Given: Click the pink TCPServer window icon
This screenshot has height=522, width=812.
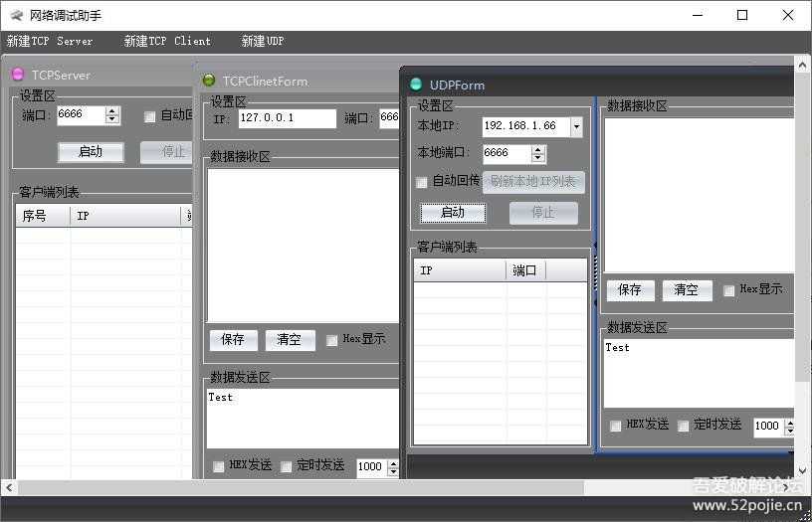Looking at the screenshot, I should point(18,75).
